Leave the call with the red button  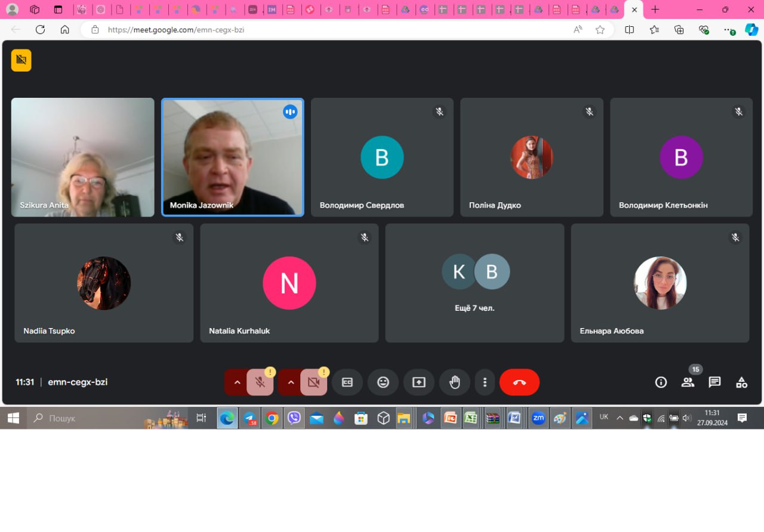[519, 382]
